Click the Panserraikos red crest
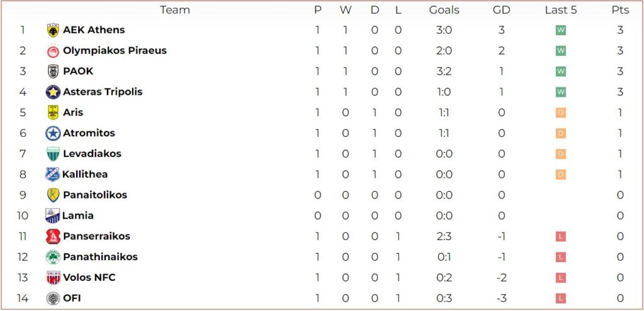Screen dimensions: 644x311 pyautogui.click(x=53, y=236)
